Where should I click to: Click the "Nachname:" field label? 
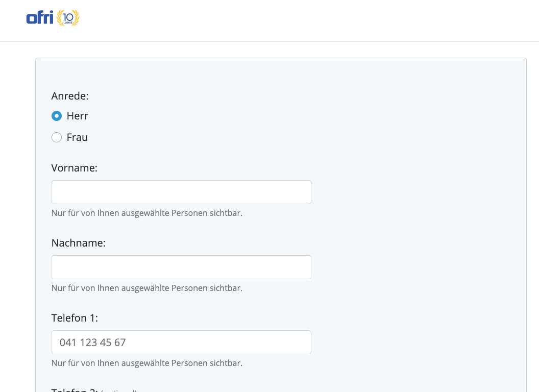coord(79,243)
